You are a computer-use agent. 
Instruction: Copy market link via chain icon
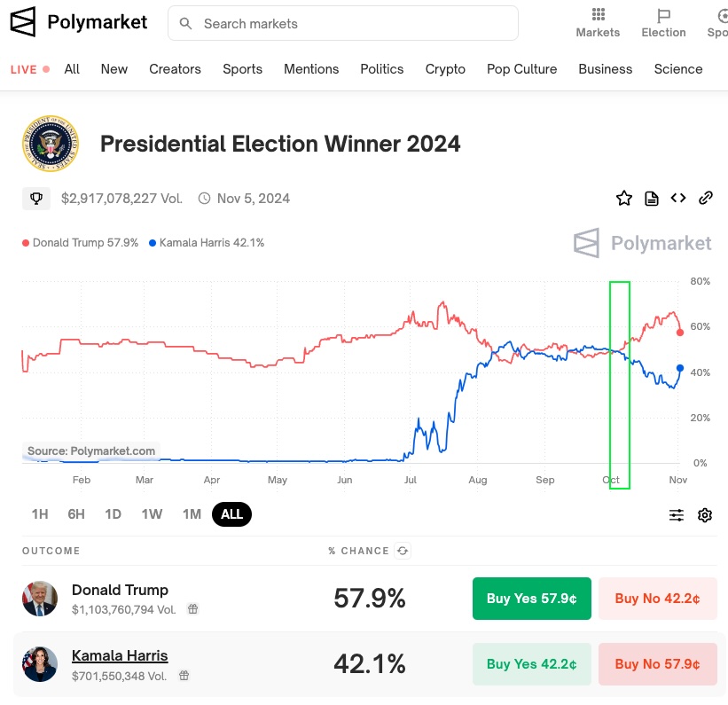(706, 198)
